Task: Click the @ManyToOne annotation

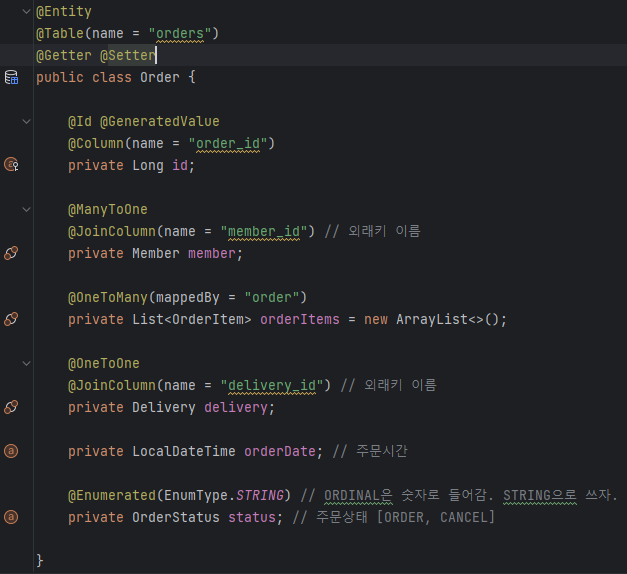Action: (x=108, y=209)
